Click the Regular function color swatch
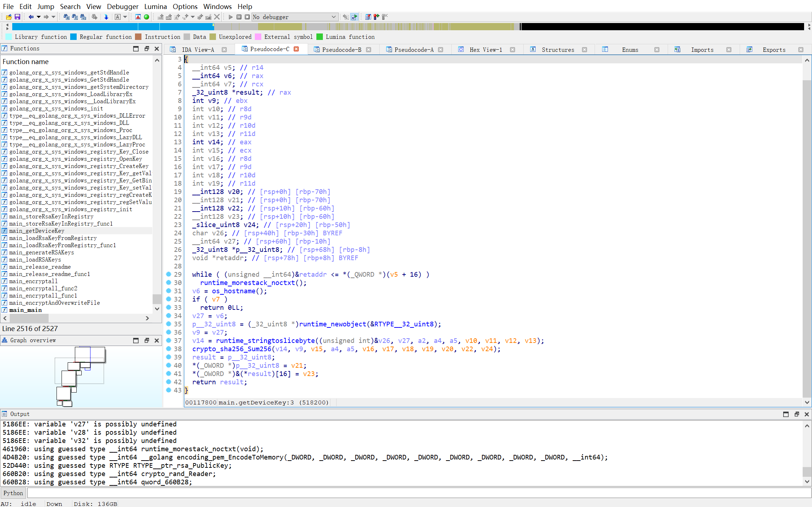The width and height of the screenshot is (812, 507). (73, 37)
